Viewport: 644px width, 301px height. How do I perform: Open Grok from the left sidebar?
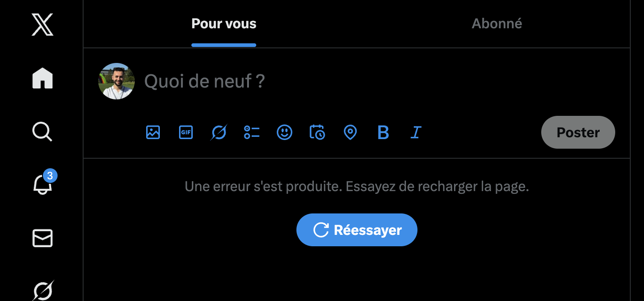(42, 290)
